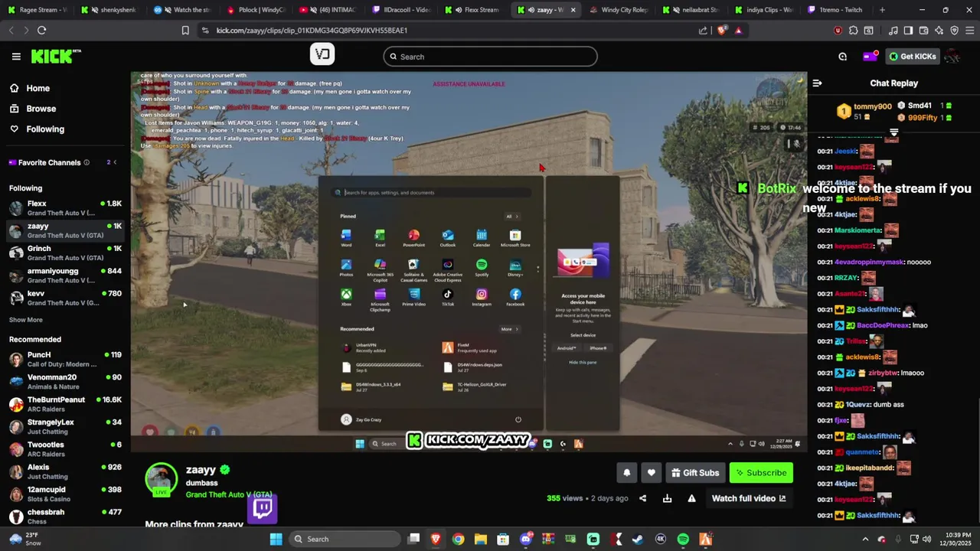Click the zaayy streamer avatar
This screenshot has height=551, width=980.
click(161, 479)
